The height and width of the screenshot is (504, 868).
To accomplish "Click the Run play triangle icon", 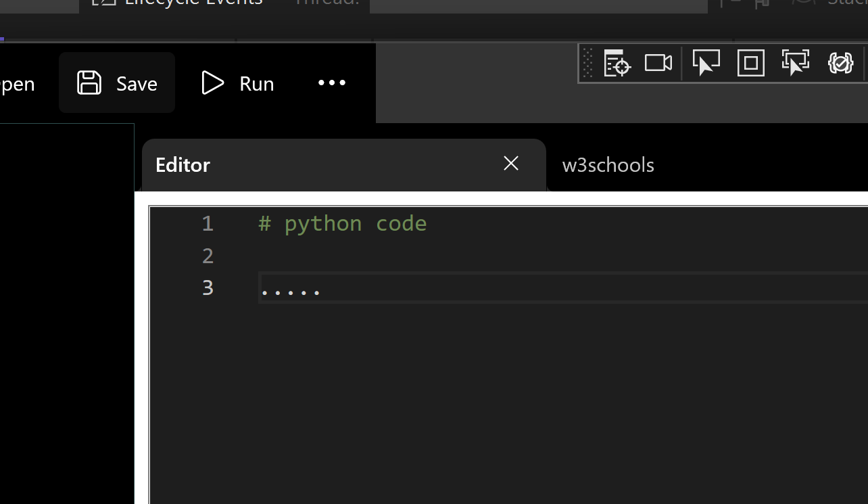I will click(212, 83).
